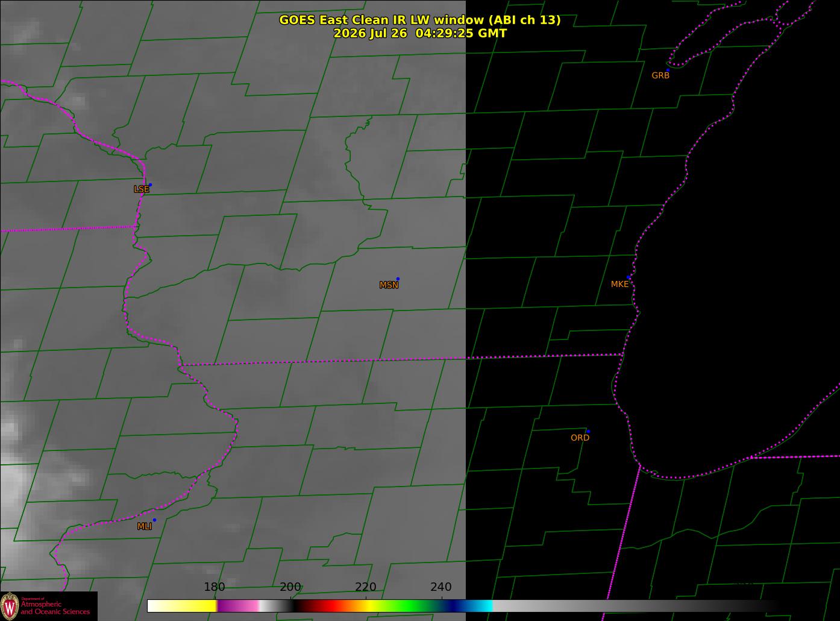Click the University of Wisconsin W crest logo

click(10, 606)
